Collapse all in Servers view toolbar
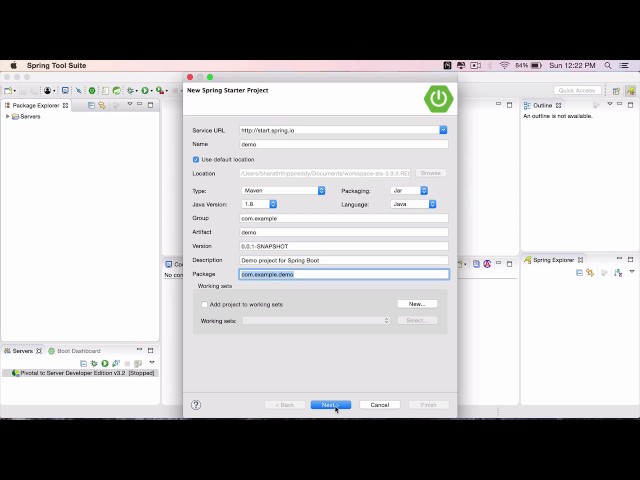The height and width of the screenshot is (480, 640). coord(83,363)
